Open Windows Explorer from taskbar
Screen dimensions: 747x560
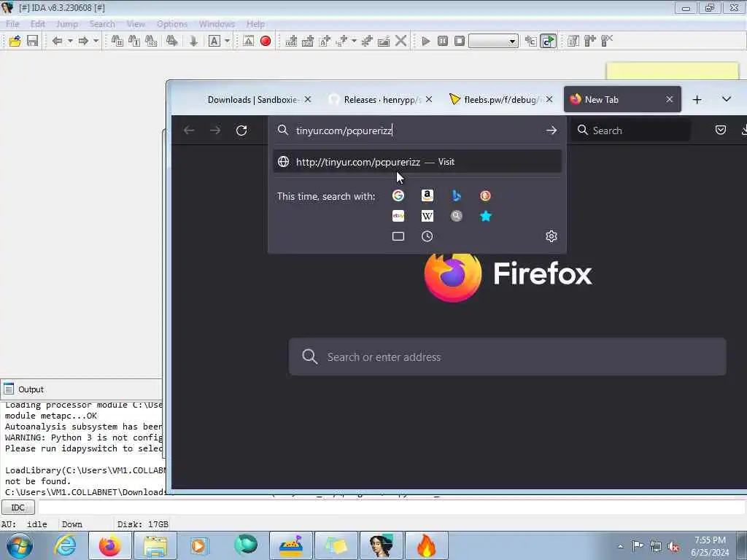pos(155,545)
